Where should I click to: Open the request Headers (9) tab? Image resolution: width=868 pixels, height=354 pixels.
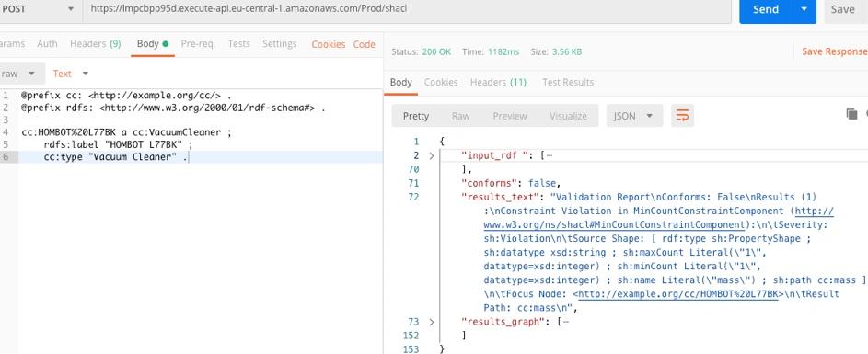pyautogui.click(x=95, y=44)
